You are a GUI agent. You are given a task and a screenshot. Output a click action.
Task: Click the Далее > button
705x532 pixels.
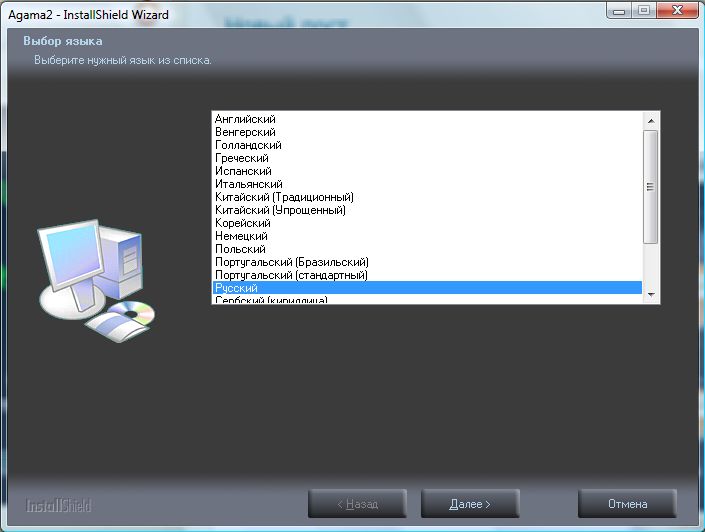(470, 504)
